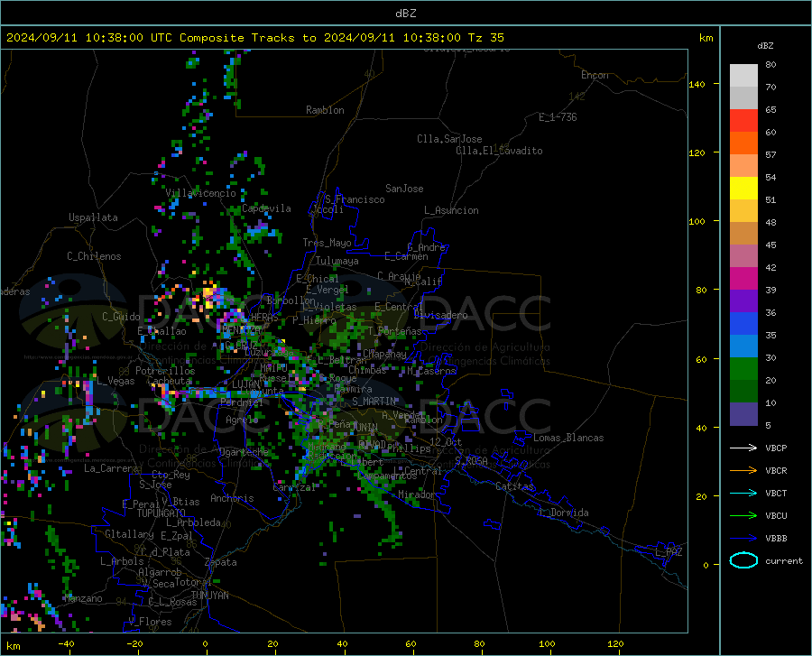Pick the slate swatch between 10 and 5

click(743, 414)
